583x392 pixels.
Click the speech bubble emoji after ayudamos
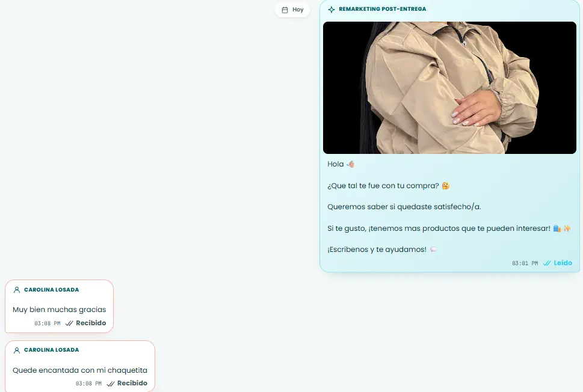(433, 250)
